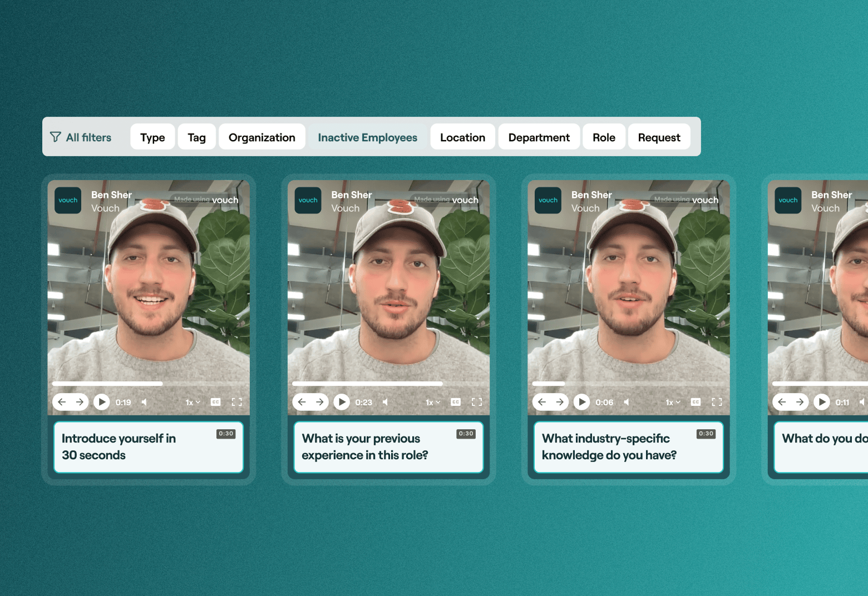Change playback speed on 'previous experience' video
This screenshot has width=868, height=596.
point(433,402)
